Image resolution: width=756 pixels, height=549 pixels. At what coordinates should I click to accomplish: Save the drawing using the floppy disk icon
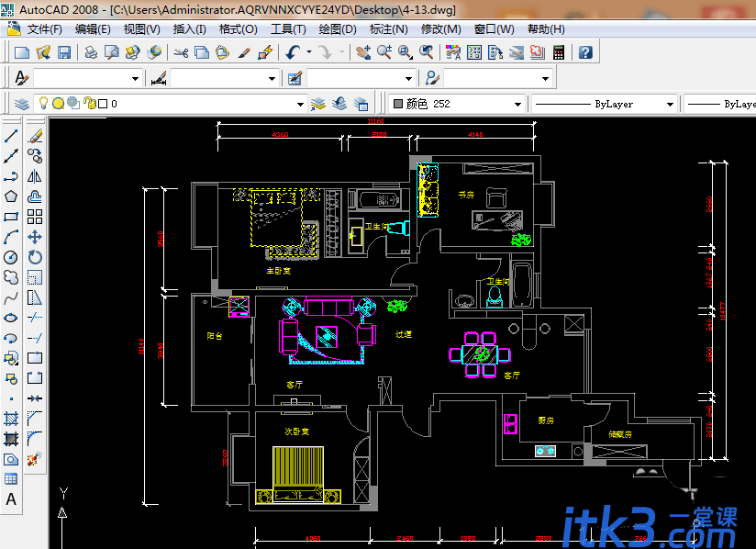click(63, 52)
